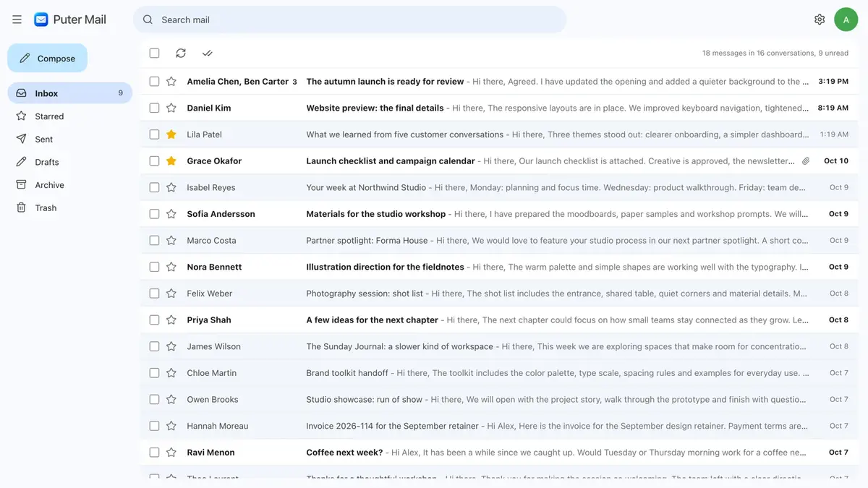Open 'What we learned from five customer conversations'
Screen dimensions: 868x488
(499, 134)
